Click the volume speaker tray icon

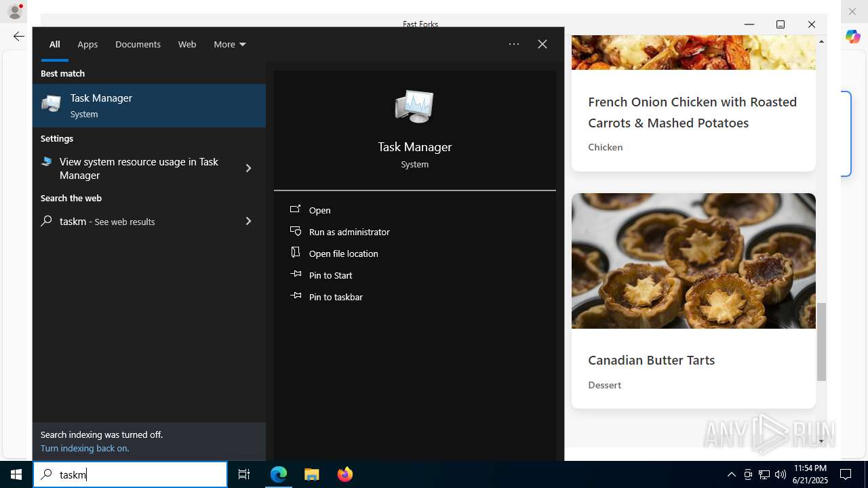(x=780, y=474)
